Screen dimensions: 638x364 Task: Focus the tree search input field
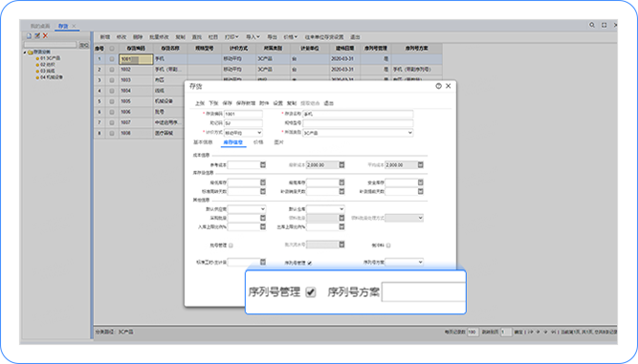tap(51, 45)
